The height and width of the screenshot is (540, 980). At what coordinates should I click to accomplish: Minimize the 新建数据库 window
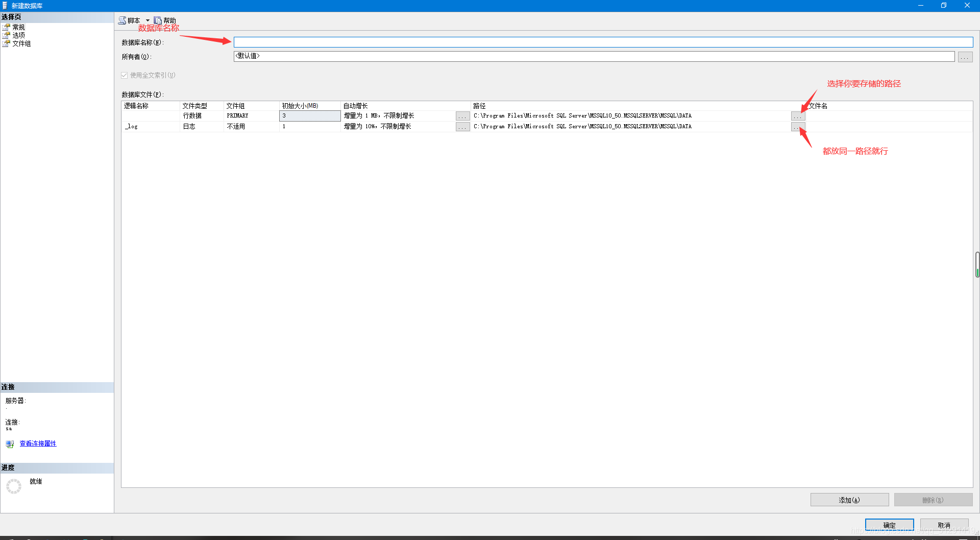[x=921, y=6]
